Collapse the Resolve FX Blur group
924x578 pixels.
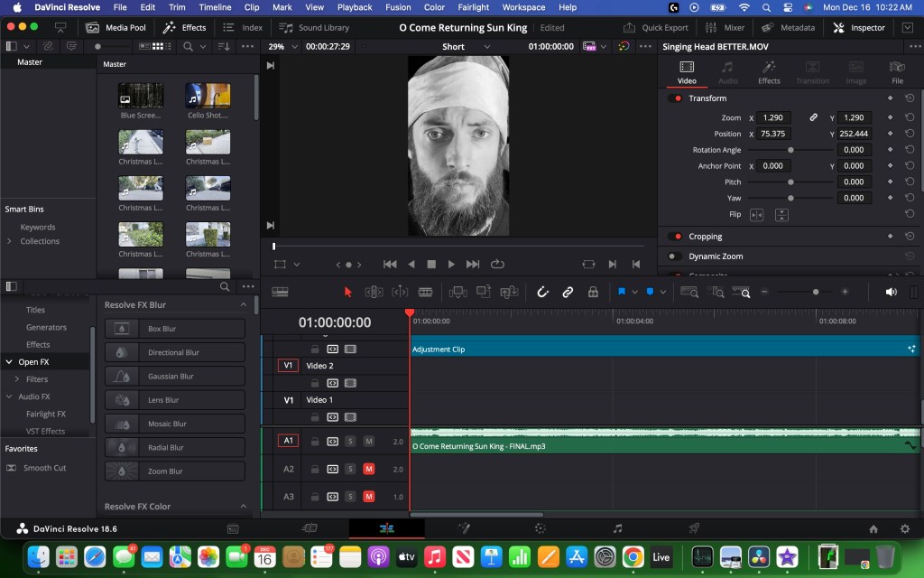(x=243, y=305)
